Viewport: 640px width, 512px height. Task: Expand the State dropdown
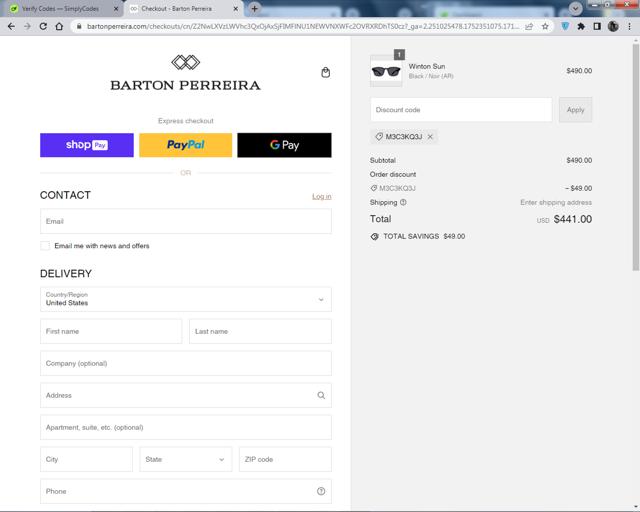[186, 459]
